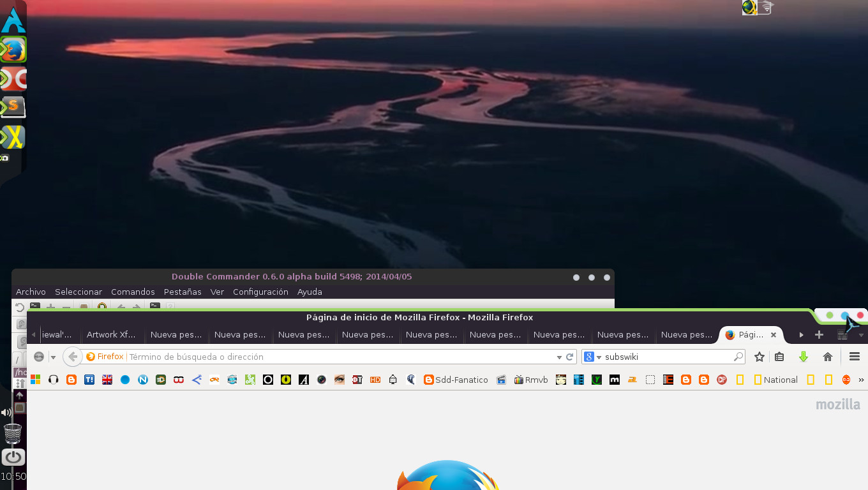
Task: Open the Comandos menu in Double Commander
Action: click(133, 292)
